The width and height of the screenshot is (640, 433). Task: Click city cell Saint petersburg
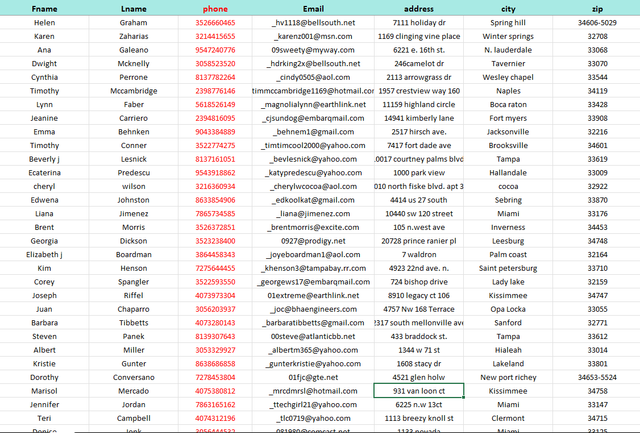point(508,268)
